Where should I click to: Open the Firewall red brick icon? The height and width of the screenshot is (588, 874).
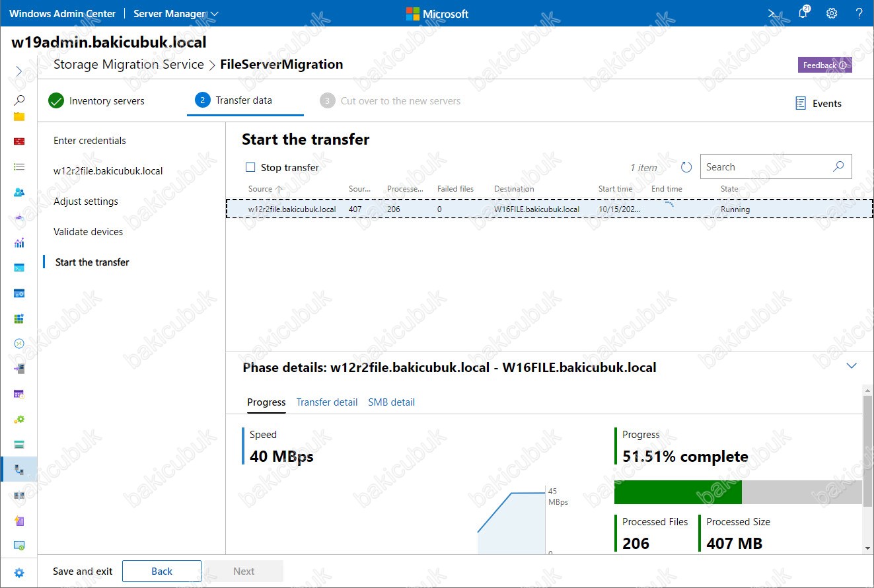click(19, 141)
